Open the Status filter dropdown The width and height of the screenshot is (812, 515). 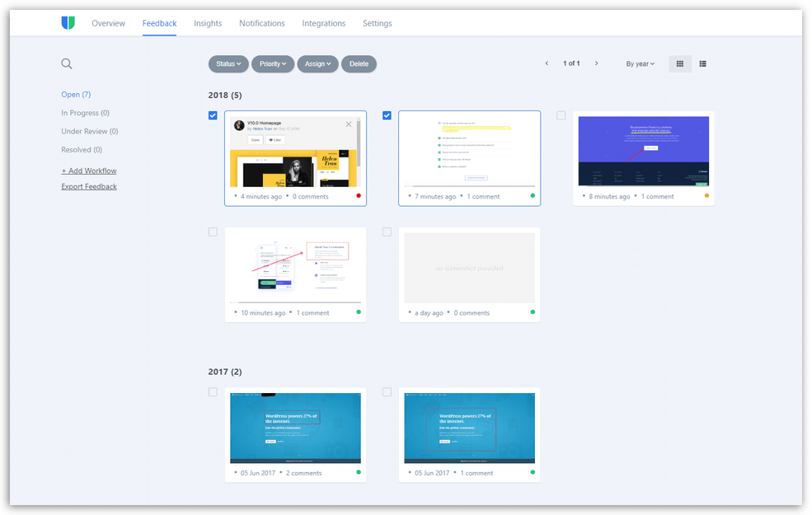(x=228, y=63)
